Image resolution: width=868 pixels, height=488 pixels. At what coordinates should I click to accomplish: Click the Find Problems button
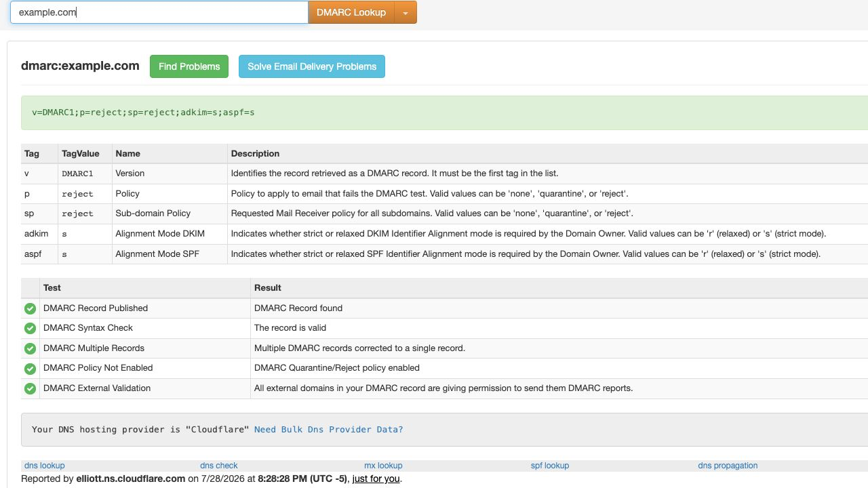189,66
